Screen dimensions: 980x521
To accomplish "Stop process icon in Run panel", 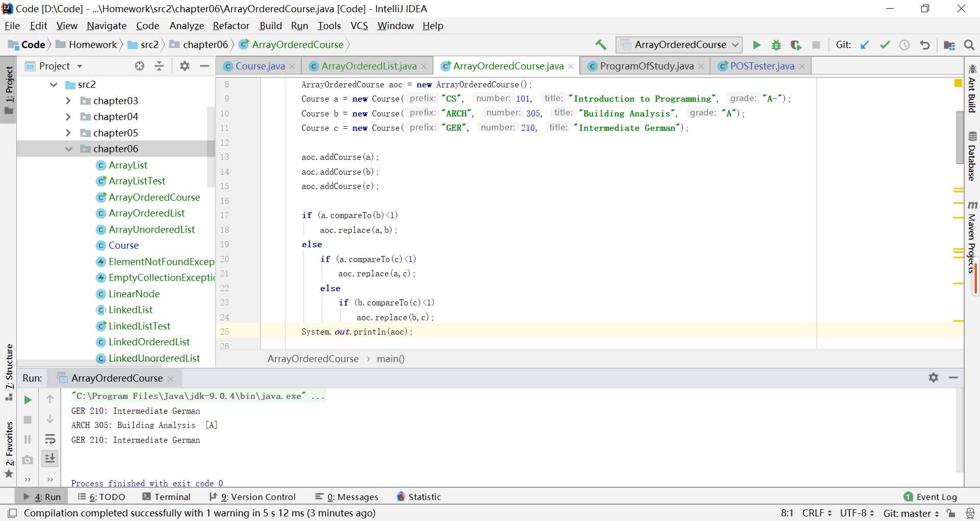I will click(x=28, y=420).
